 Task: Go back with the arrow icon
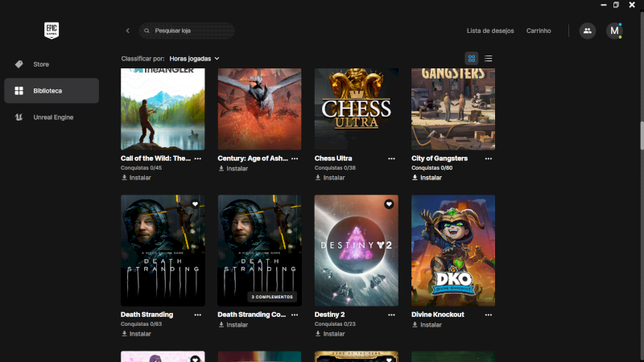(x=128, y=31)
